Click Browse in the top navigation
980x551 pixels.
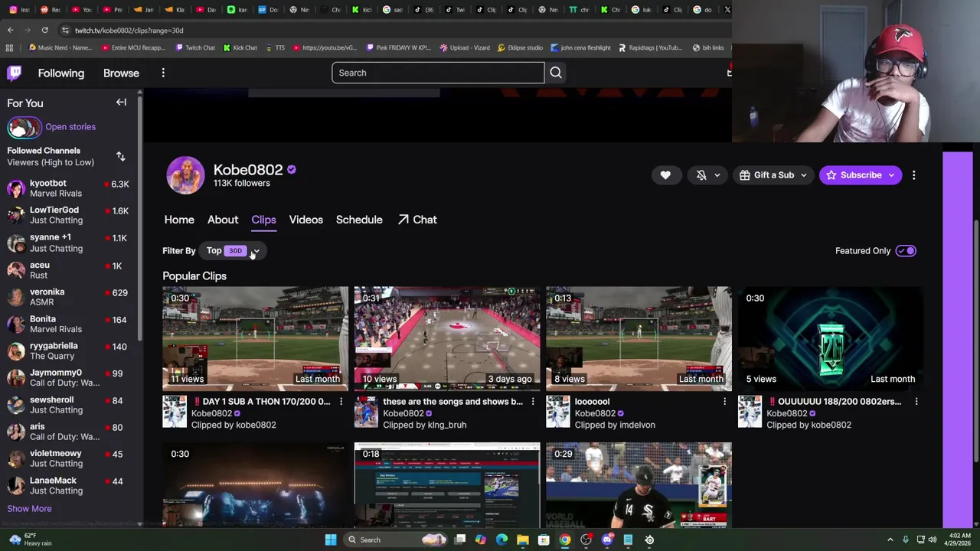[x=121, y=73]
